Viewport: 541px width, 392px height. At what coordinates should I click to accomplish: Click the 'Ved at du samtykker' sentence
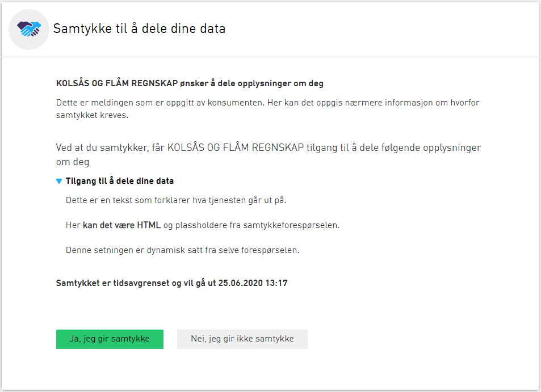(269, 155)
